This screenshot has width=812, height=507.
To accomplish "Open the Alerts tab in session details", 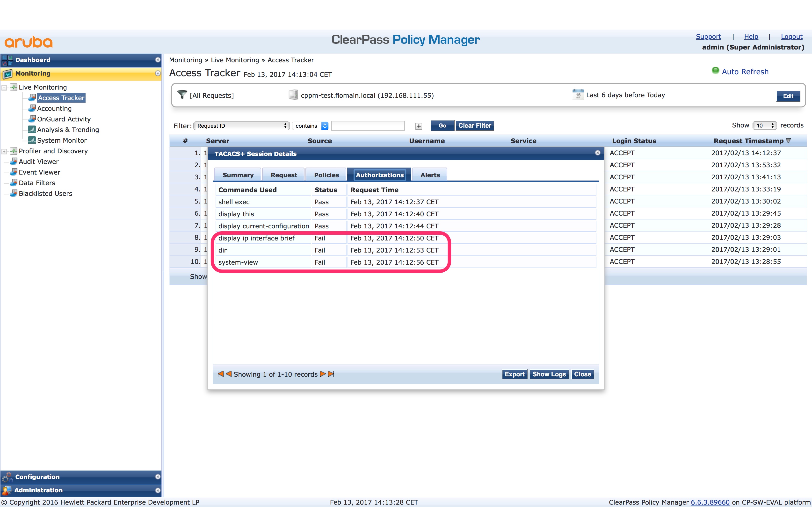I will [429, 175].
